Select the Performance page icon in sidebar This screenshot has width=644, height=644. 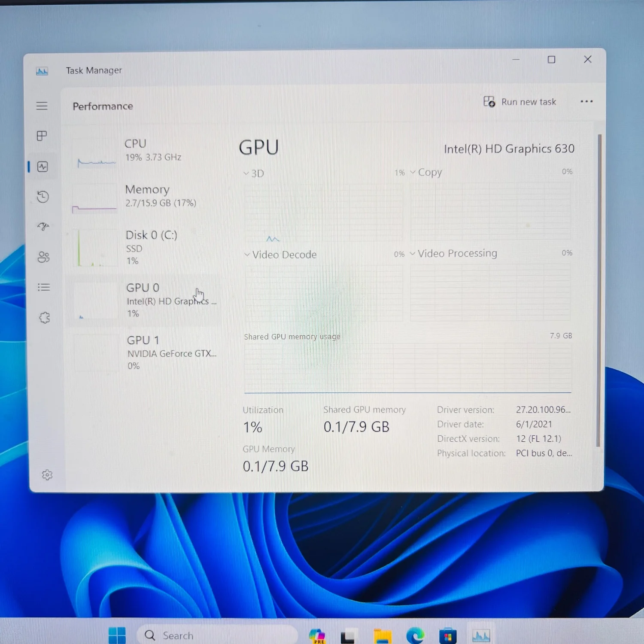click(43, 167)
